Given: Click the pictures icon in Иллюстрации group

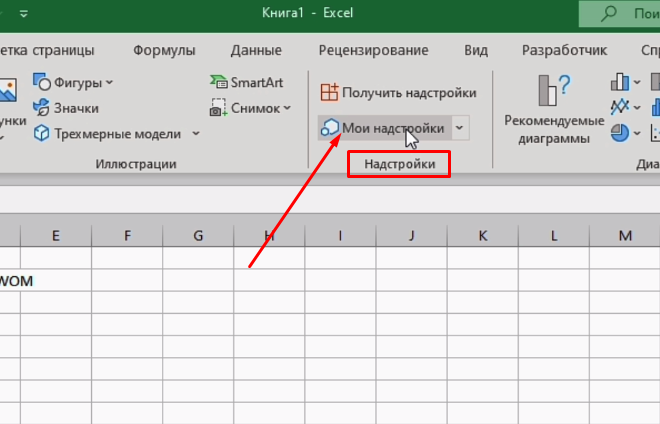Looking at the screenshot, I should 8,90.
